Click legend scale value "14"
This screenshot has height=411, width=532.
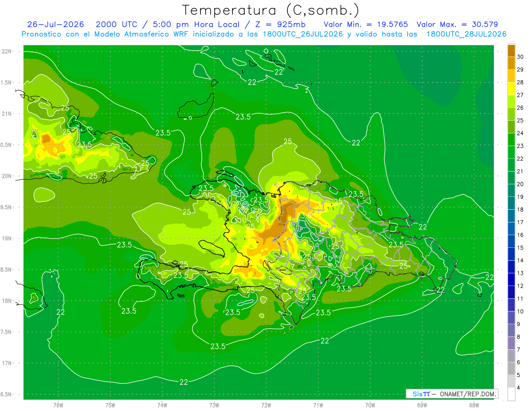520,260
